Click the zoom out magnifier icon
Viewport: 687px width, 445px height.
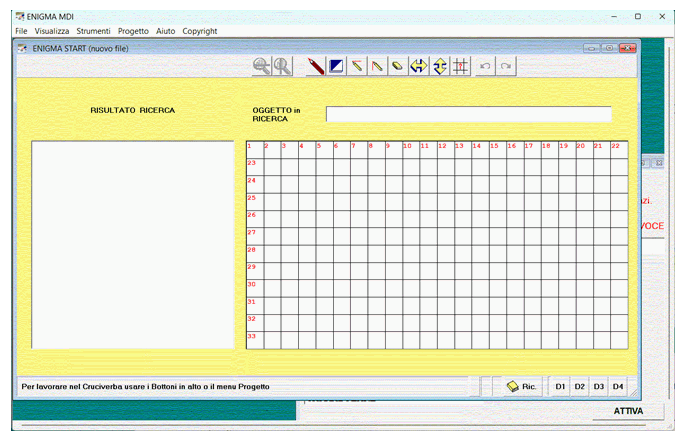tap(282, 66)
